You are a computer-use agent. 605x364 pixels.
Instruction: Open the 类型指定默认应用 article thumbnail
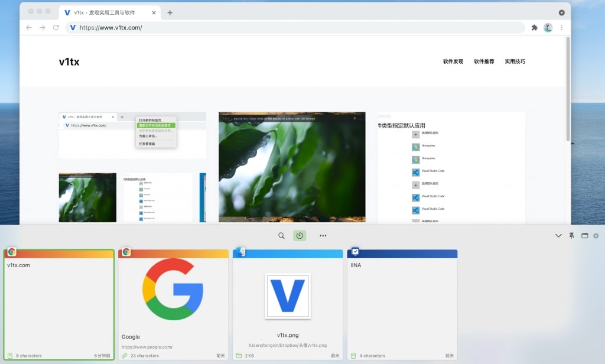point(451,168)
